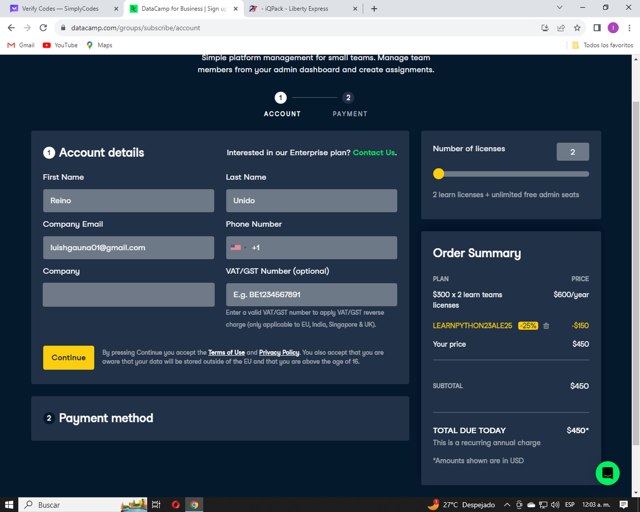Click the Payment method section header
Screen dimensions: 640x512
pos(106,418)
